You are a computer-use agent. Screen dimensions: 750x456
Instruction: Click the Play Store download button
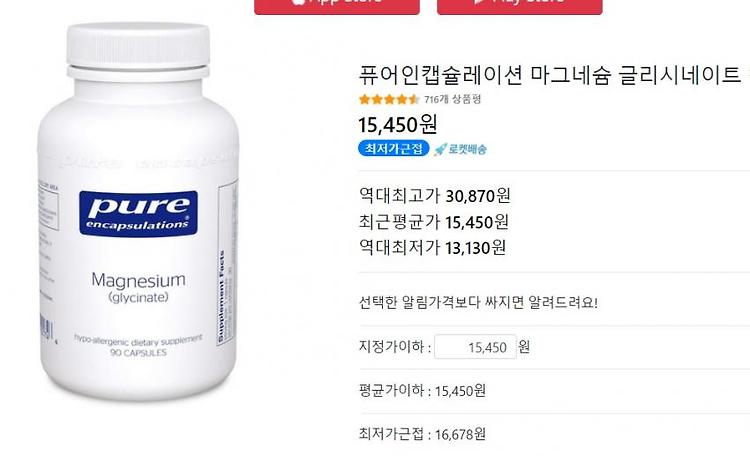(519, 7)
